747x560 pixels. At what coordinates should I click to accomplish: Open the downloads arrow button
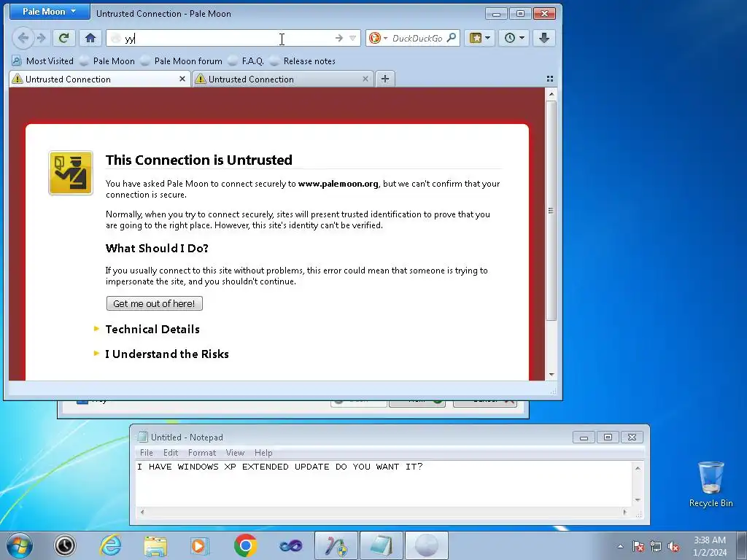point(544,38)
